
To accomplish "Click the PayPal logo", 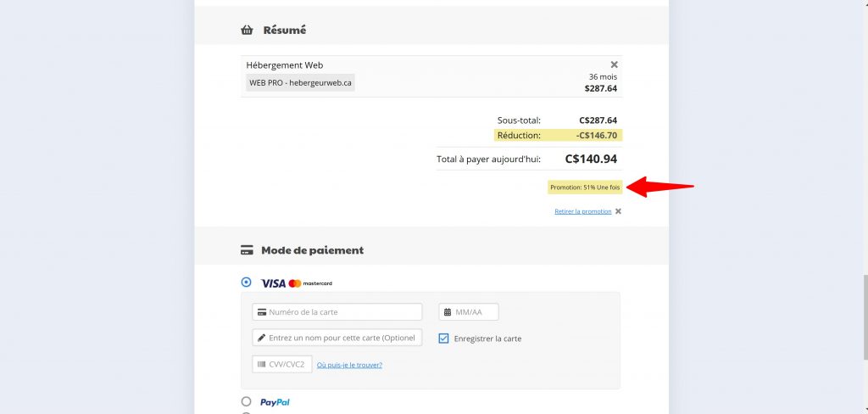I will (275, 402).
